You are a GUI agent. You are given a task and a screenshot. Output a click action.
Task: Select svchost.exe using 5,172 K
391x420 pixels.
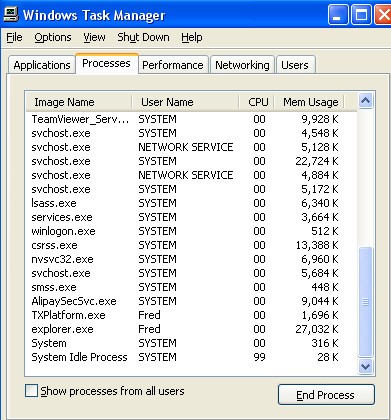pyautogui.click(x=191, y=189)
